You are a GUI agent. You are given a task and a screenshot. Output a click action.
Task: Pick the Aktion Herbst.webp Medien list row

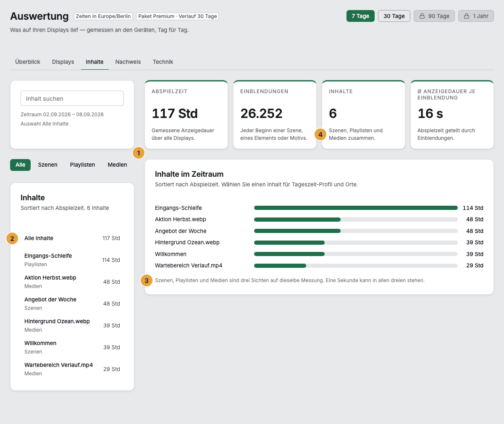click(72, 282)
